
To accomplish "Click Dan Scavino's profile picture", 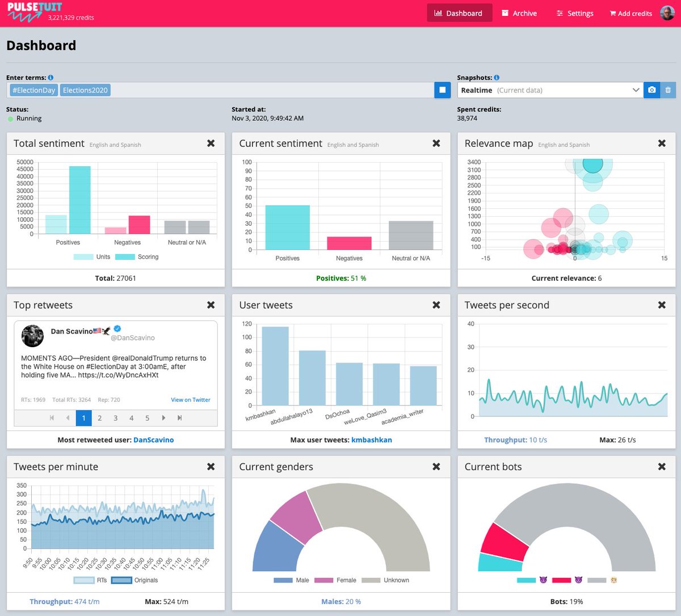I will click(x=32, y=336).
